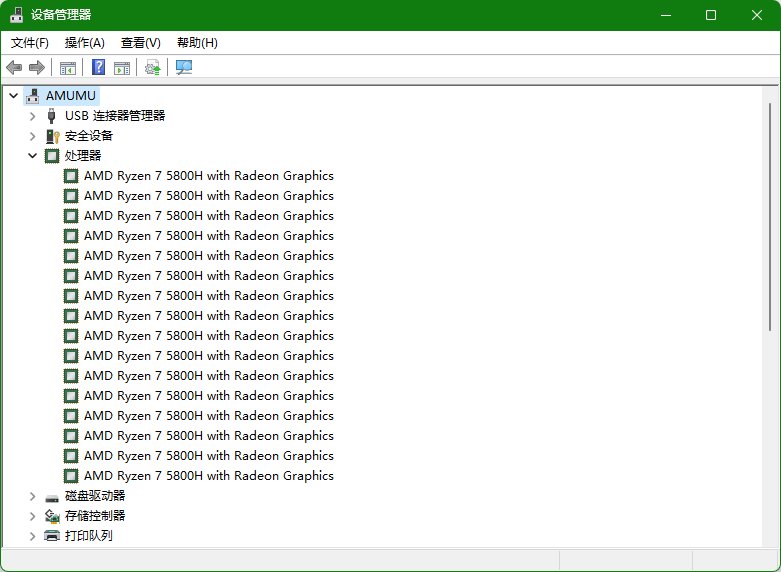Open the 帮助(H) menu

[x=197, y=43]
